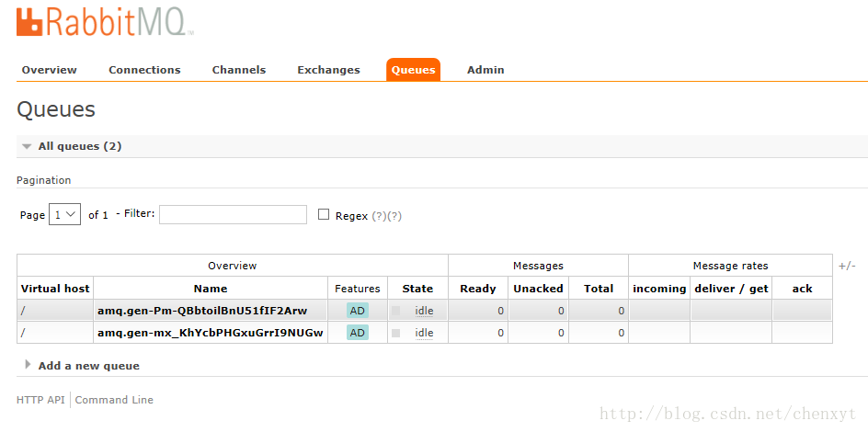Image resolution: width=868 pixels, height=432 pixels.
Task: Click the Features column header
Action: (358, 289)
